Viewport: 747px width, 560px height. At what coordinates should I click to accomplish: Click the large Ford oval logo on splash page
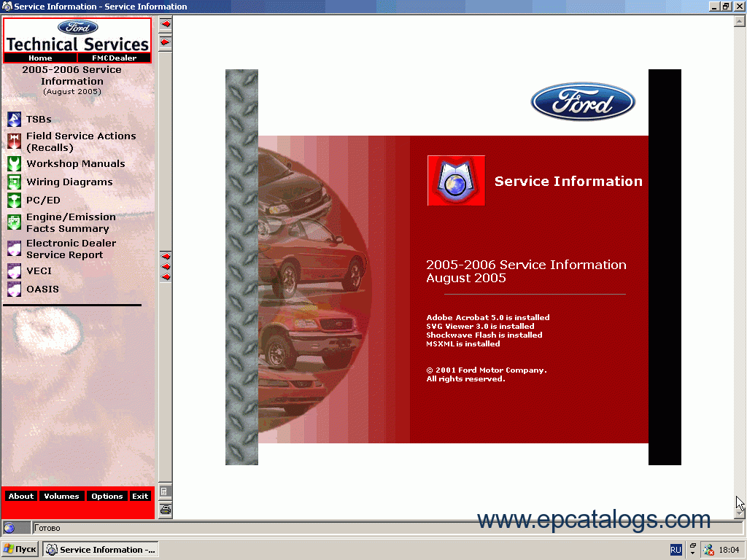pyautogui.click(x=583, y=101)
